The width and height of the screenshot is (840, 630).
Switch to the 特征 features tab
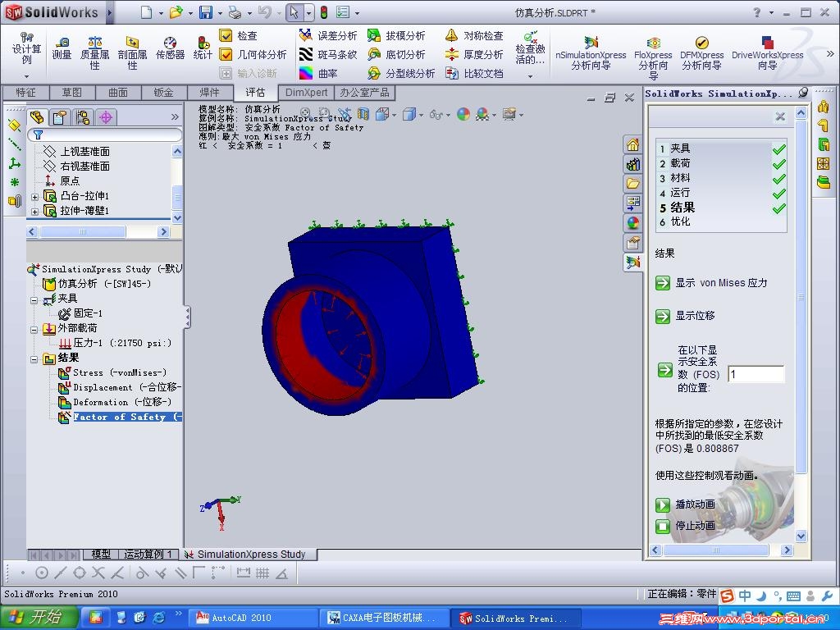pyautogui.click(x=25, y=93)
